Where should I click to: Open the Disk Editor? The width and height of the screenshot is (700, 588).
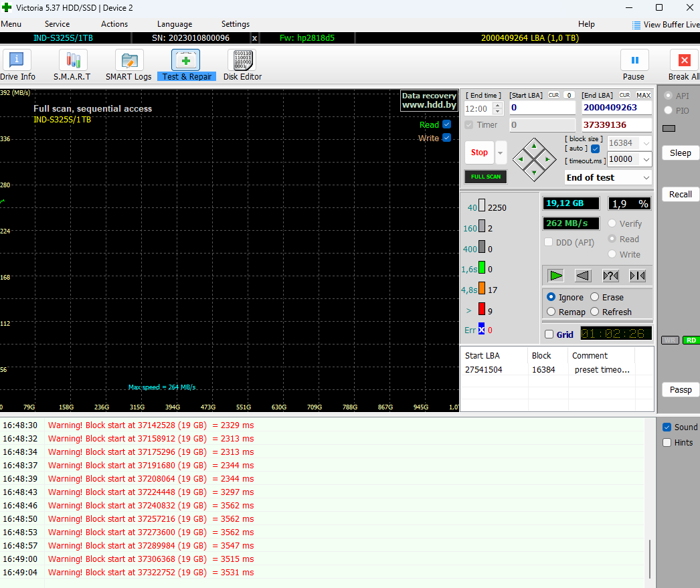pyautogui.click(x=242, y=65)
